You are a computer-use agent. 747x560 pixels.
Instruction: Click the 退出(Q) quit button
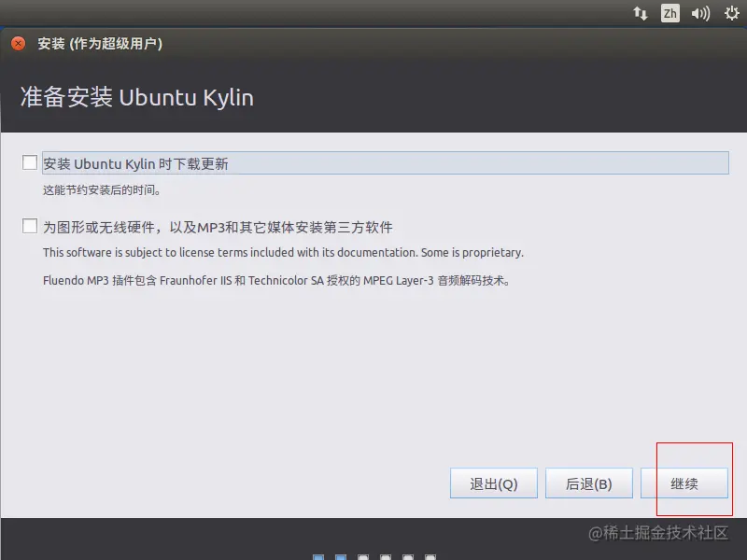(494, 483)
